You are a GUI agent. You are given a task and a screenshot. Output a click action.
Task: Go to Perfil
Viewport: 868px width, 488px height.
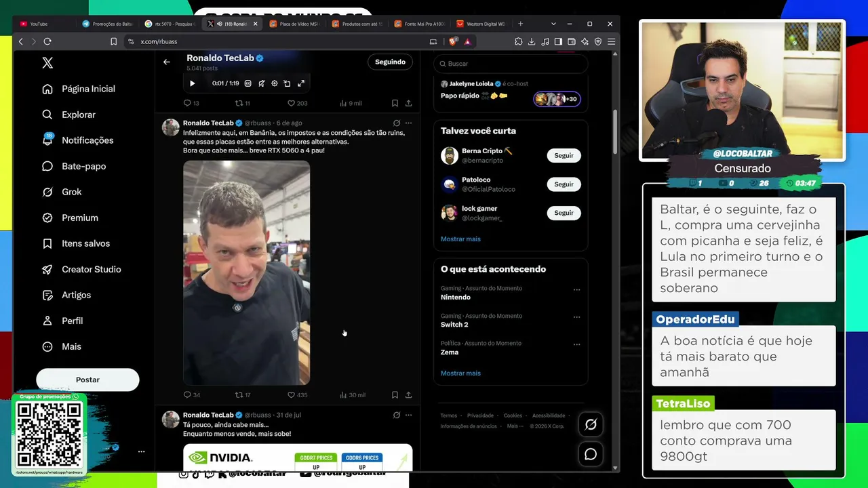[x=62, y=321]
